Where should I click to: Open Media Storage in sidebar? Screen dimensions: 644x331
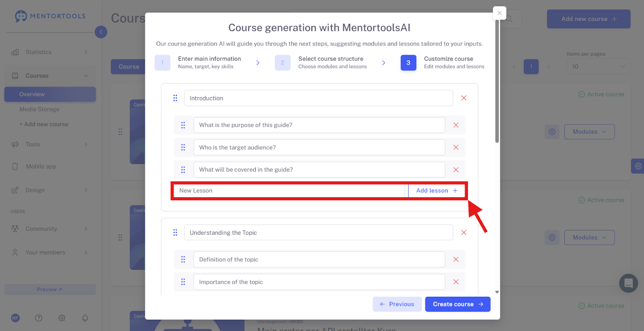(39, 109)
